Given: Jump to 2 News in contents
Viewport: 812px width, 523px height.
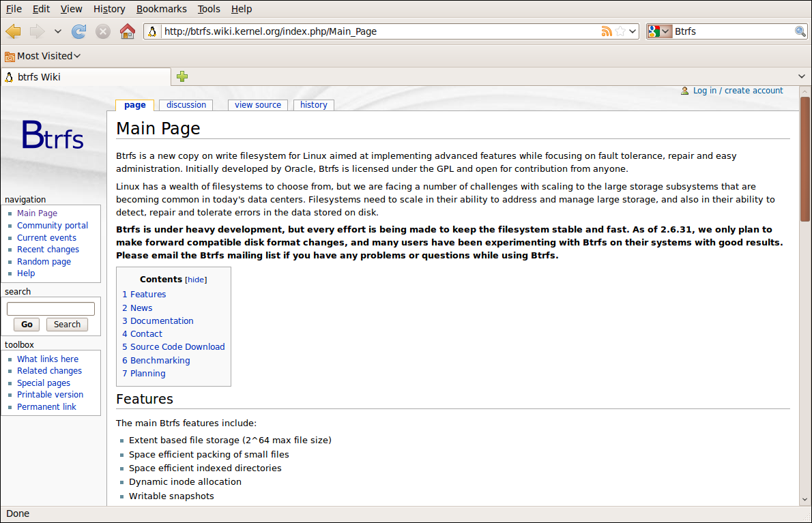Looking at the screenshot, I should tap(137, 308).
